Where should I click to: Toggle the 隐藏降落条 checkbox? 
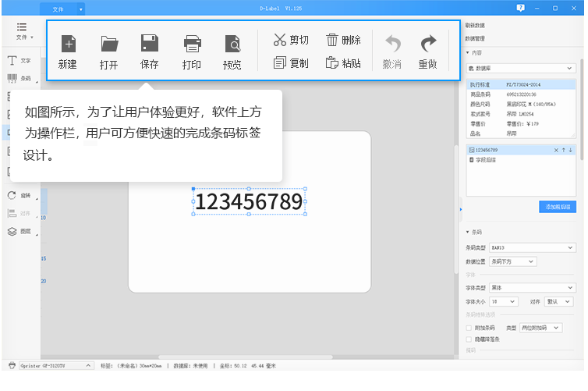469,339
